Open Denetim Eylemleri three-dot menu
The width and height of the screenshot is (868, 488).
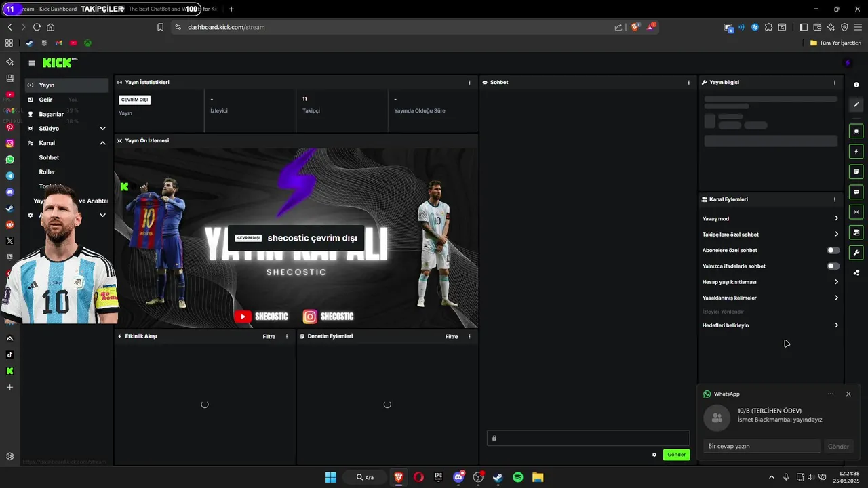click(469, 336)
